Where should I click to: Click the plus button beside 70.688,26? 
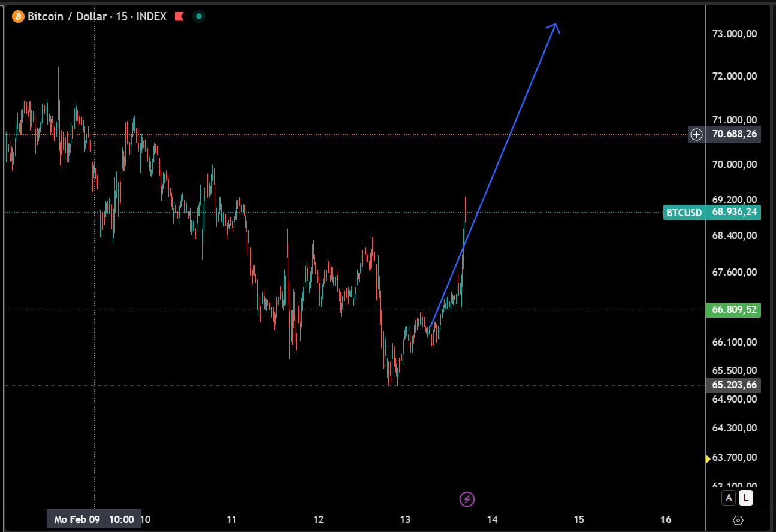696,134
